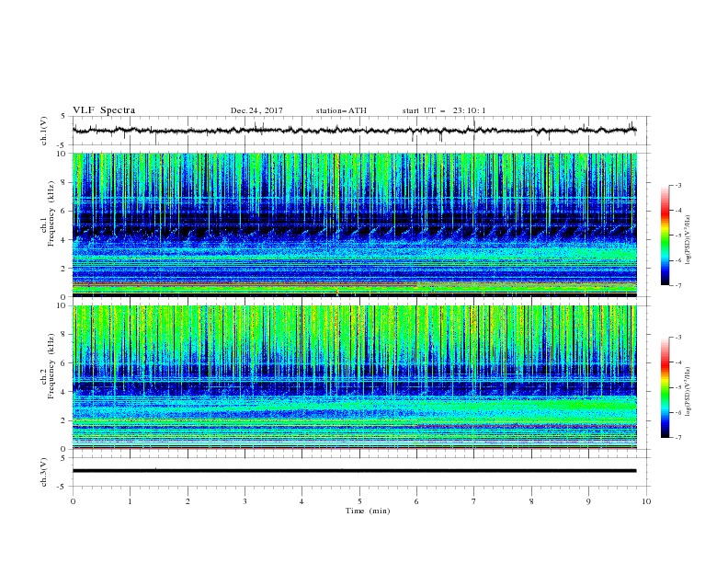Click inside the ch.1 spectrogram panel
The image size is (728, 563).
[x=354, y=224]
